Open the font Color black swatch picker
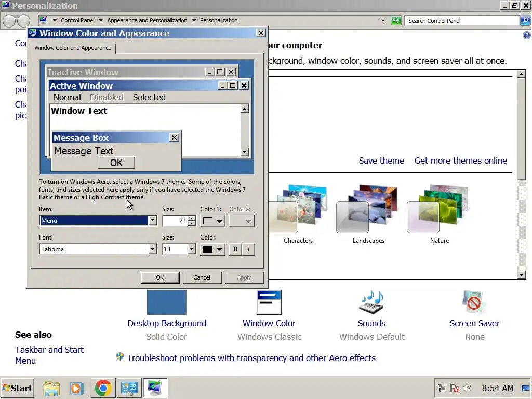This screenshot has width=532, height=399. [212, 249]
